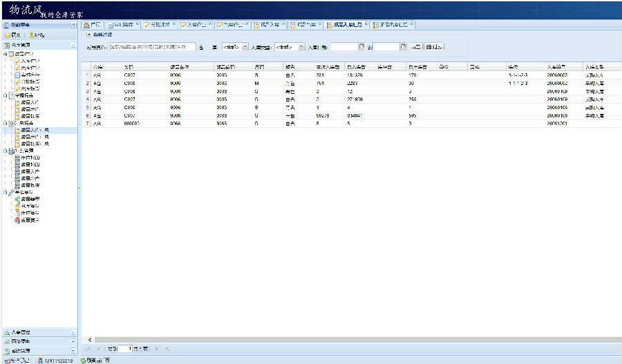Click the left arrow of the horizontal scrollbar
The width and height of the screenshot is (622, 364).
tap(90, 340)
